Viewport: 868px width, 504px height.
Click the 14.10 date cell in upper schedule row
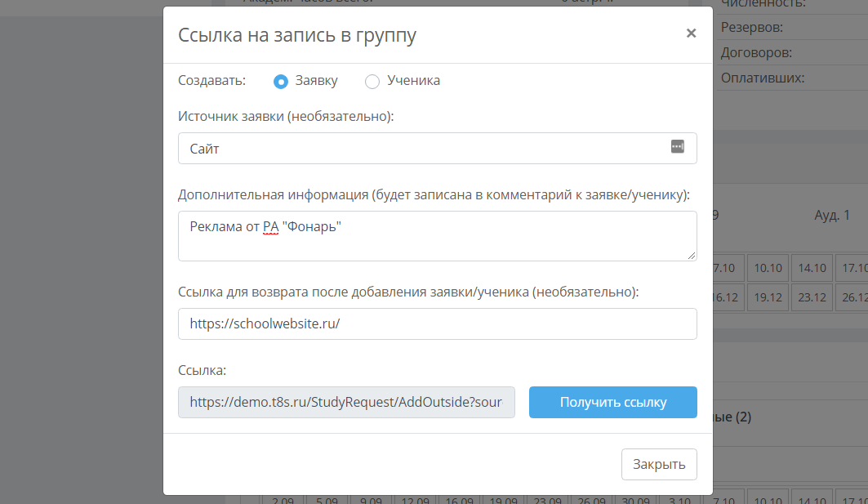(x=812, y=268)
